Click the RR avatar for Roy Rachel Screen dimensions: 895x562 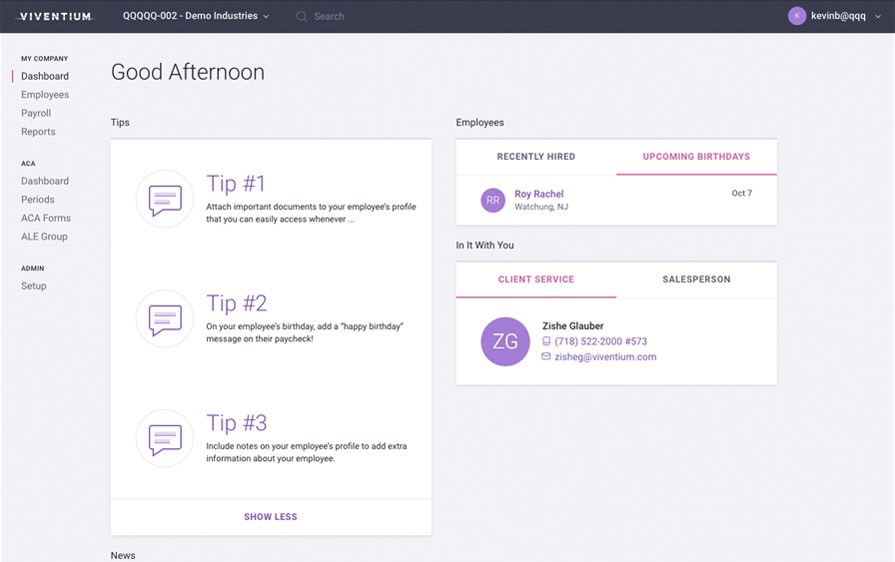[493, 200]
